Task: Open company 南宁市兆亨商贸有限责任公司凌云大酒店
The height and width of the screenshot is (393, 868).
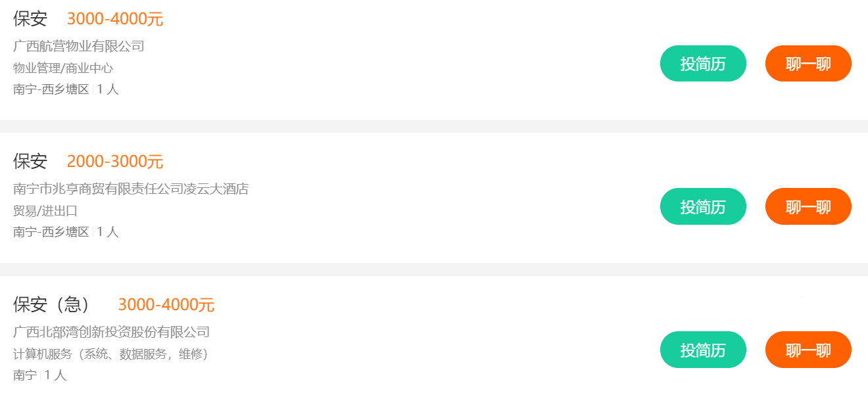Action: tap(131, 189)
